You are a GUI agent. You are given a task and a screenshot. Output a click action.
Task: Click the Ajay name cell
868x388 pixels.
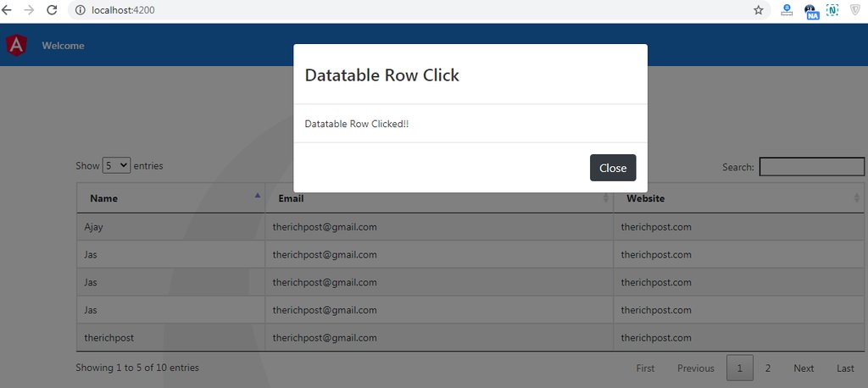tap(171, 227)
